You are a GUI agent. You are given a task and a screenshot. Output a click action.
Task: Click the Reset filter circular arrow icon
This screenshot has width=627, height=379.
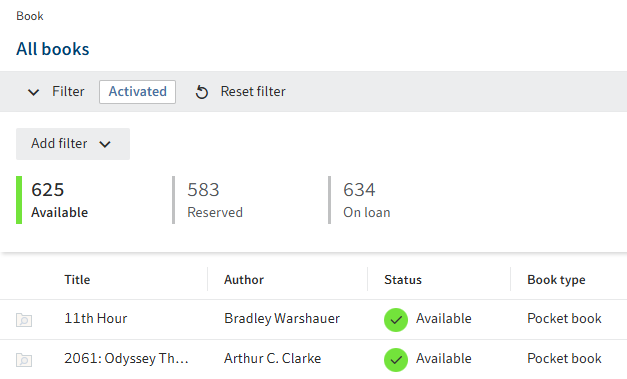[202, 92]
